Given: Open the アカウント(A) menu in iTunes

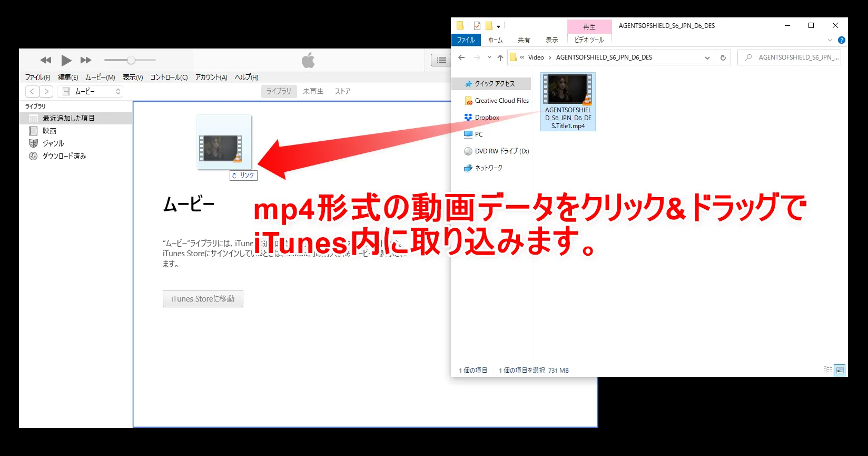Looking at the screenshot, I should point(211,77).
